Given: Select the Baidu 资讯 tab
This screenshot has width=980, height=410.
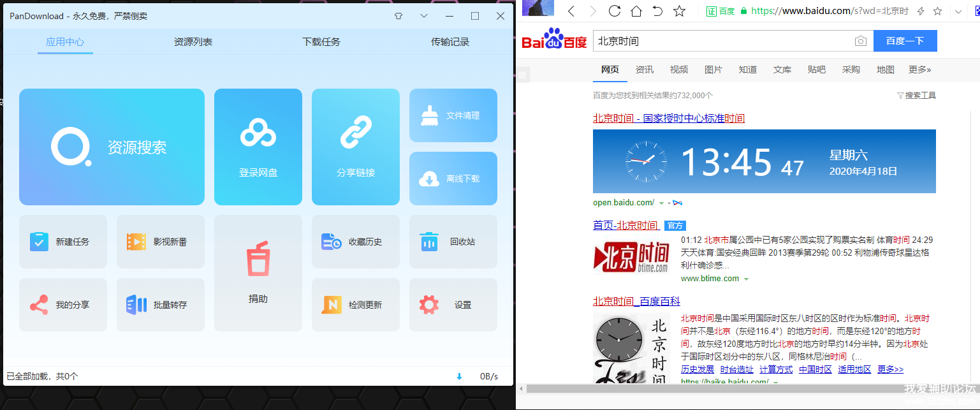Looking at the screenshot, I should coord(645,70).
